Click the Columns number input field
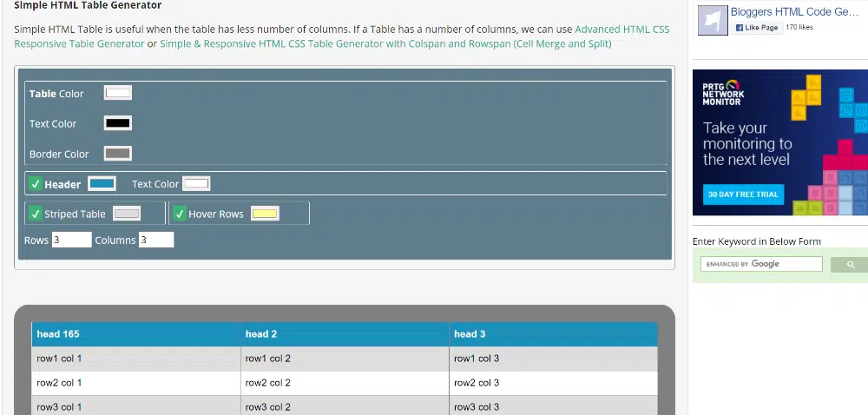This screenshot has height=415, width=868. pos(156,240)
